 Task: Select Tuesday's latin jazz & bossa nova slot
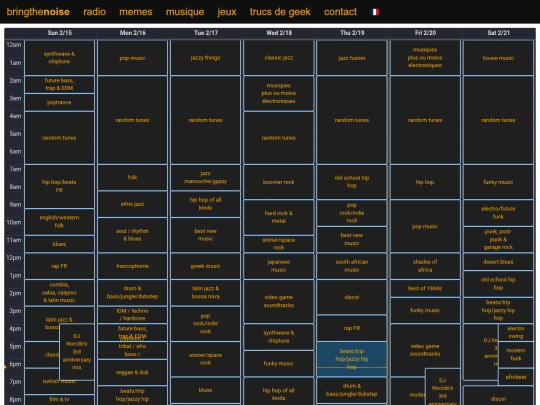[x=205, y=293]
